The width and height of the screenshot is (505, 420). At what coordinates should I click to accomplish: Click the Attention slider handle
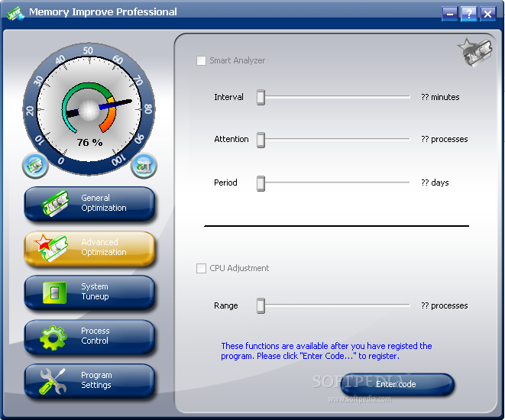click(x=261, y=140)
